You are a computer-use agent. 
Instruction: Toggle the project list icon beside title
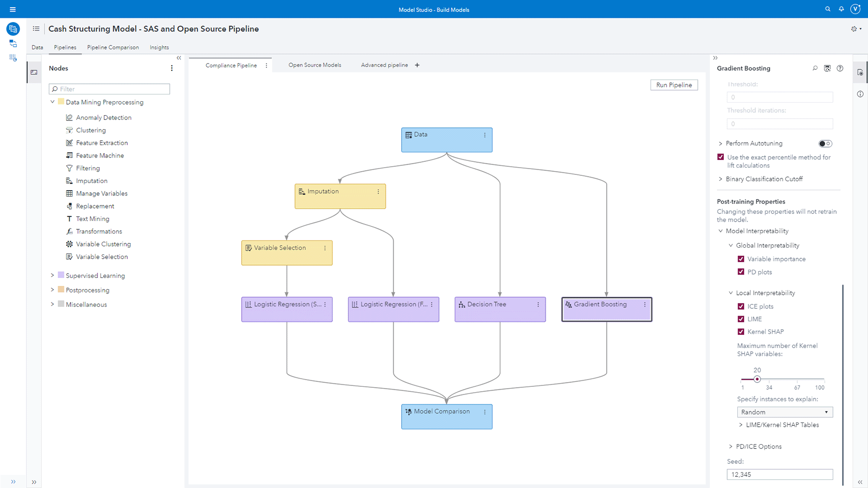click(36, 29)
